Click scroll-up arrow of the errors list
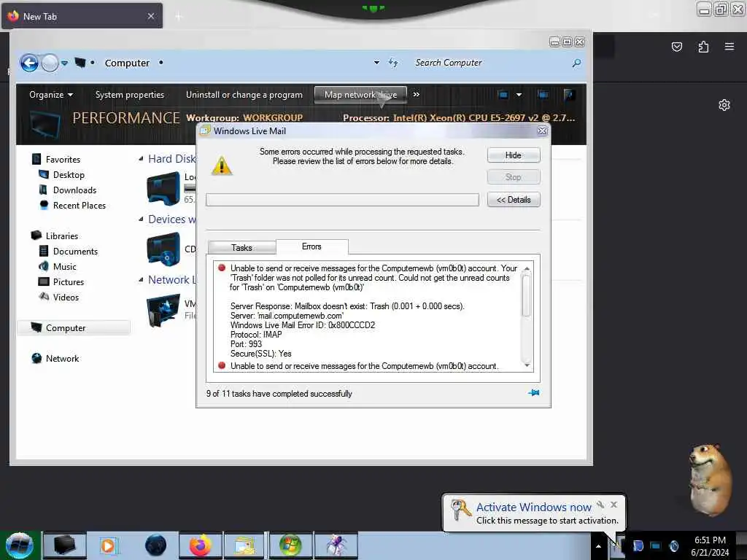747x560 pixels. (527, 269)
